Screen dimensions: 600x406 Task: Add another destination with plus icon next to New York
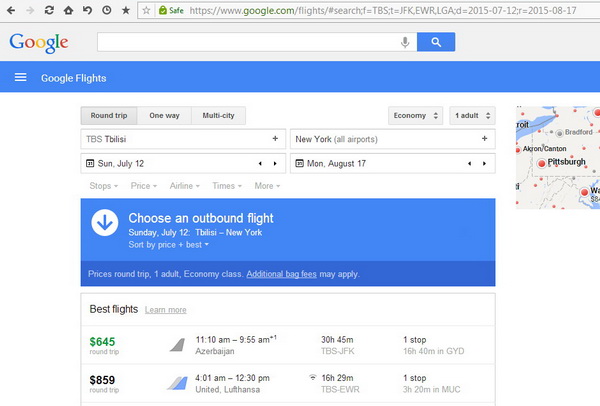point(485,138)
